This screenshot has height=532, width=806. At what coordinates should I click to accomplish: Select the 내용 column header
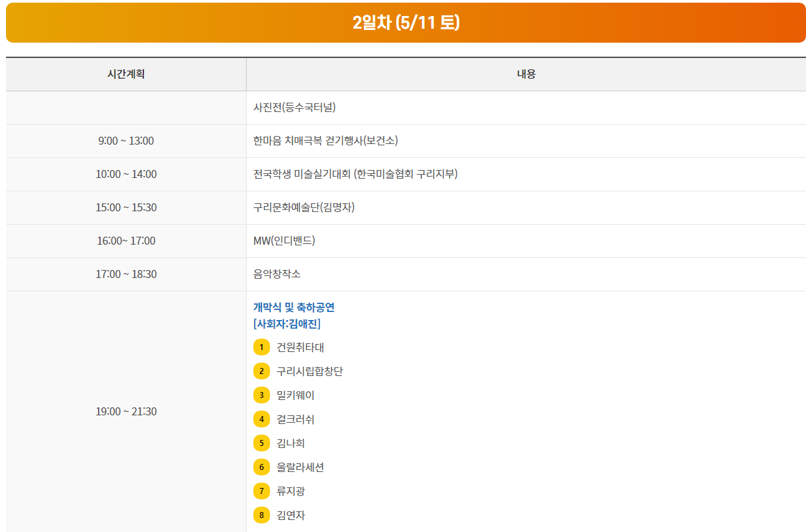coord(525,74)
